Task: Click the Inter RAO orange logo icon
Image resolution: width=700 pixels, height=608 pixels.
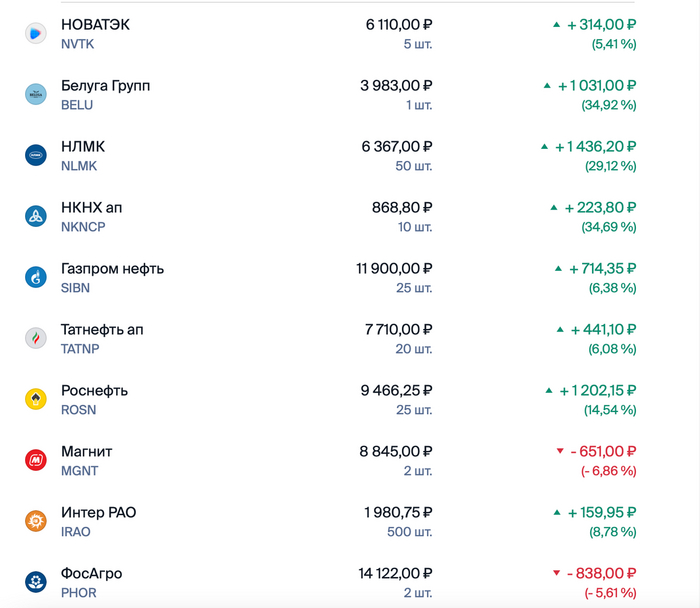Action: click(36, 521)
